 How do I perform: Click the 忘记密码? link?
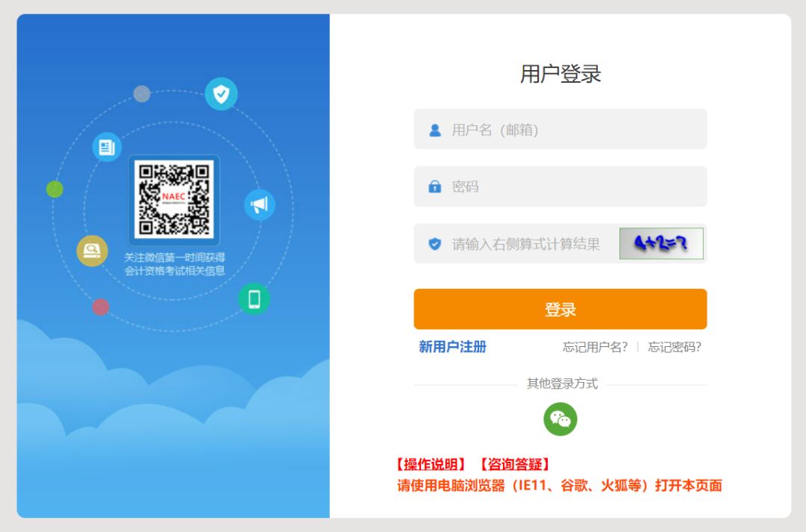675,347
